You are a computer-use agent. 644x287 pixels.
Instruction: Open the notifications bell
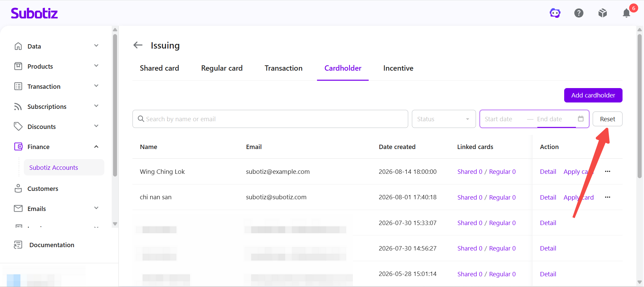(x=627, y=13)
